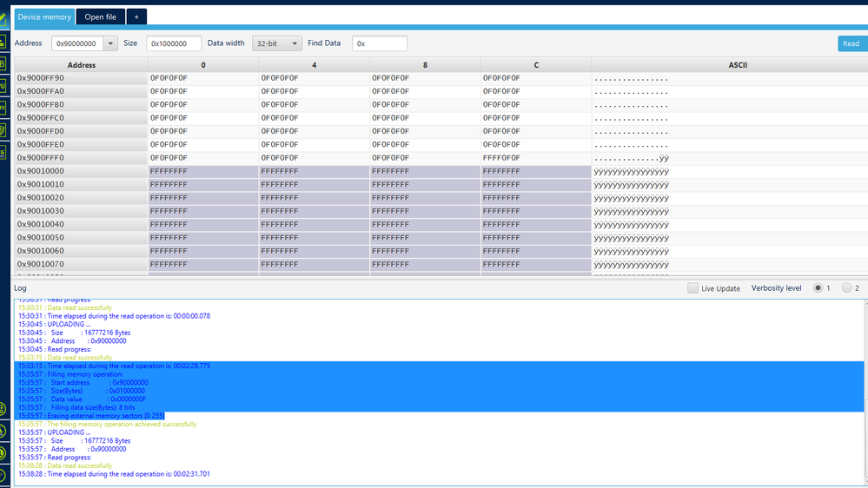The image size is (868, 488).
Task: Switch to the Open file tab
Action: coord(100,17)
